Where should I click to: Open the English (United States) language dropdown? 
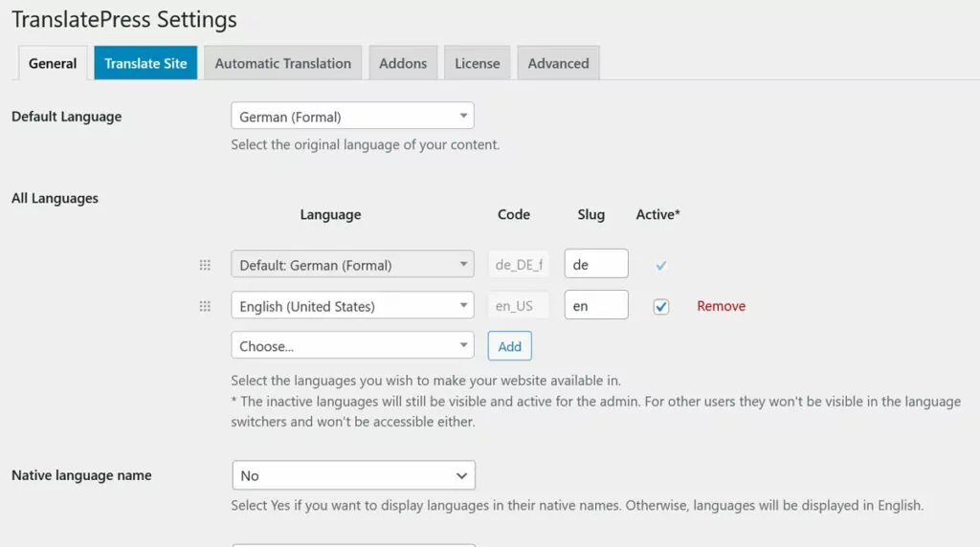(x=352, y=305)
